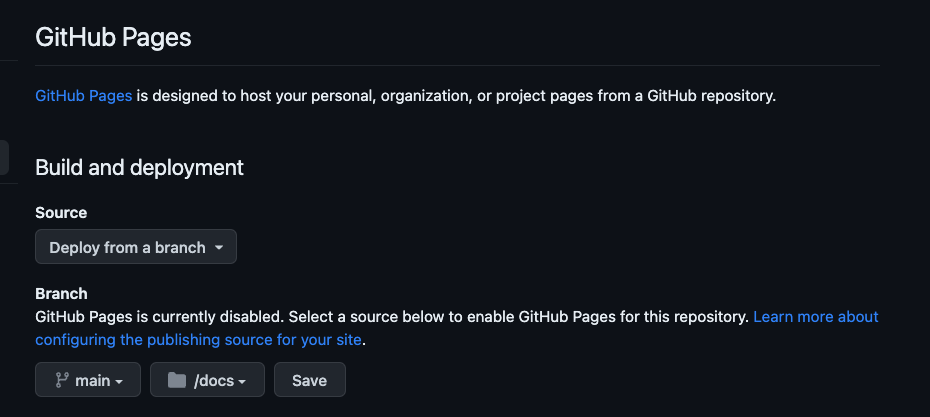Click the Source field label

point(61,212)
